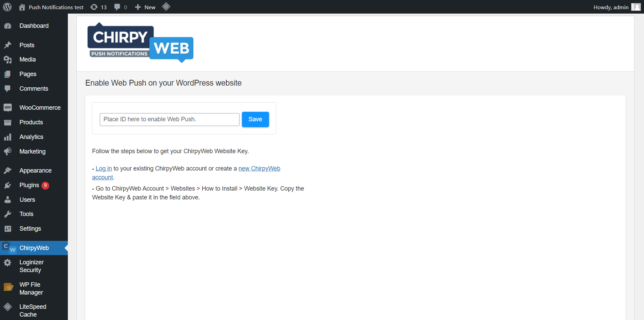The width and height of the screenshot is (644, 320).
Task: Click Howdy, admin account text
Action: [611, 7]
